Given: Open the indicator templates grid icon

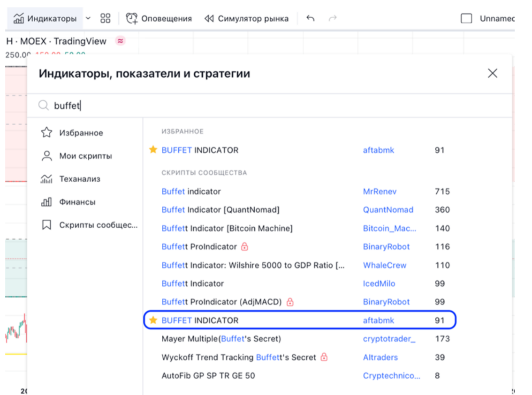Looking at the screenshot, I should tap(106, 18).
